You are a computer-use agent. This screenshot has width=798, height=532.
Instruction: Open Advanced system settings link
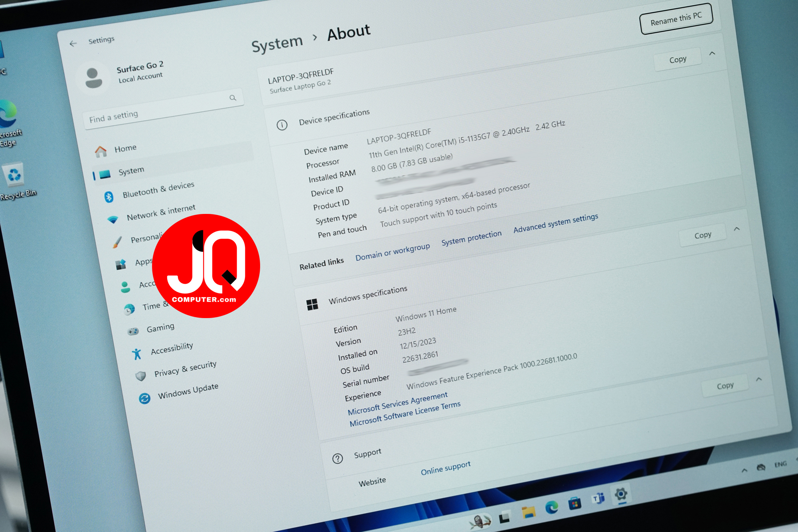pos(555,223)
